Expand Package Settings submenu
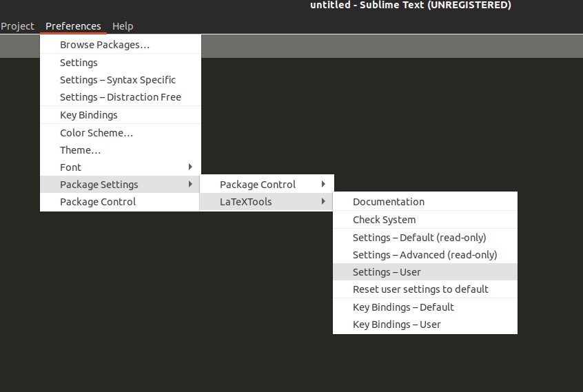Viewport: 583px width, 392px height. (121, 185)
